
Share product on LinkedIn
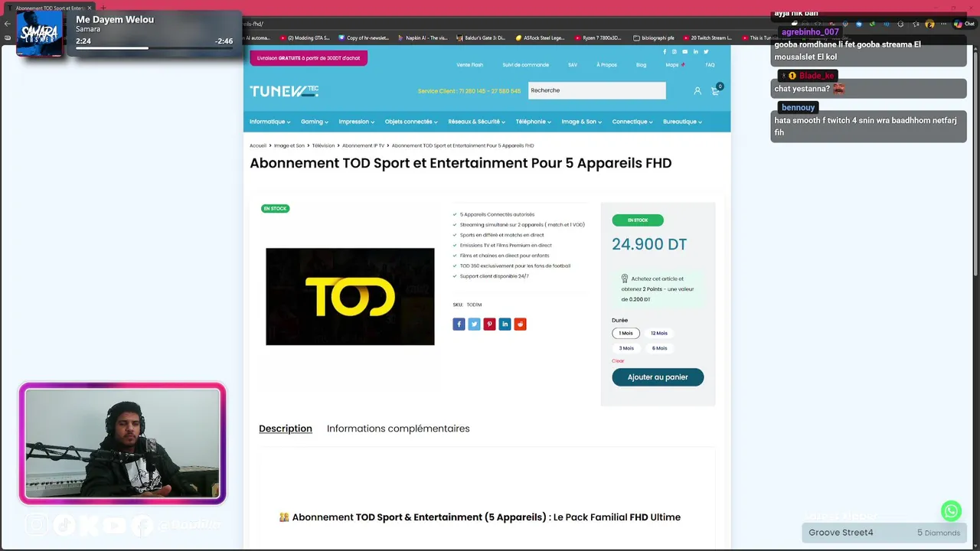coord(505,324)
